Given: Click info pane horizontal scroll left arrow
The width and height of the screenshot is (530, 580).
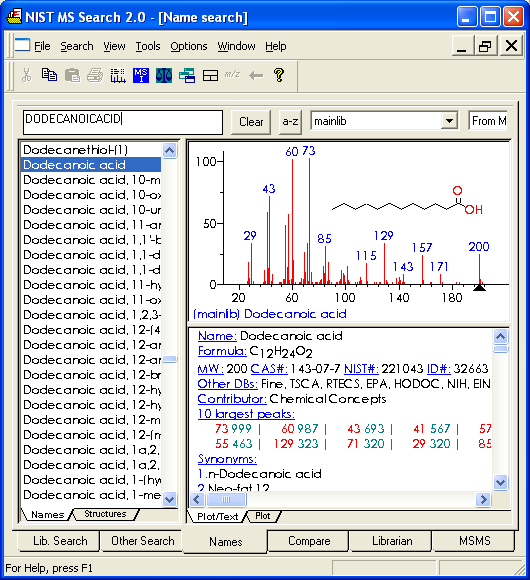Looking at the screenshot, I should coord(197,499).
